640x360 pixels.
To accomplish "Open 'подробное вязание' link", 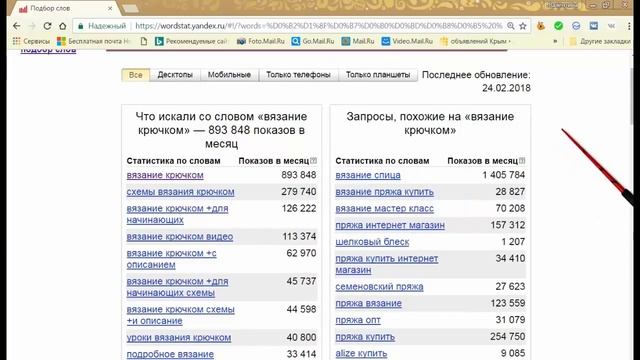I will tap(170, 354).
